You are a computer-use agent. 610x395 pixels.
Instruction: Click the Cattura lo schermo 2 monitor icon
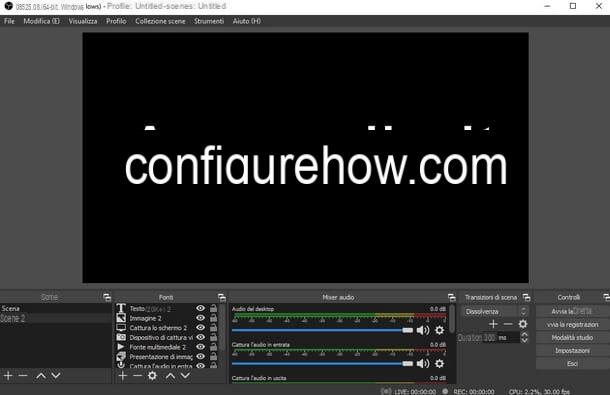[121, 328]
